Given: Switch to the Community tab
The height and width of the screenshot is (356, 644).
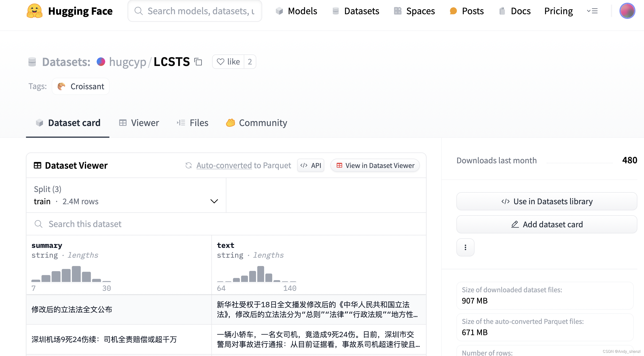Looking at the screenshot, I should coord(256,123).
